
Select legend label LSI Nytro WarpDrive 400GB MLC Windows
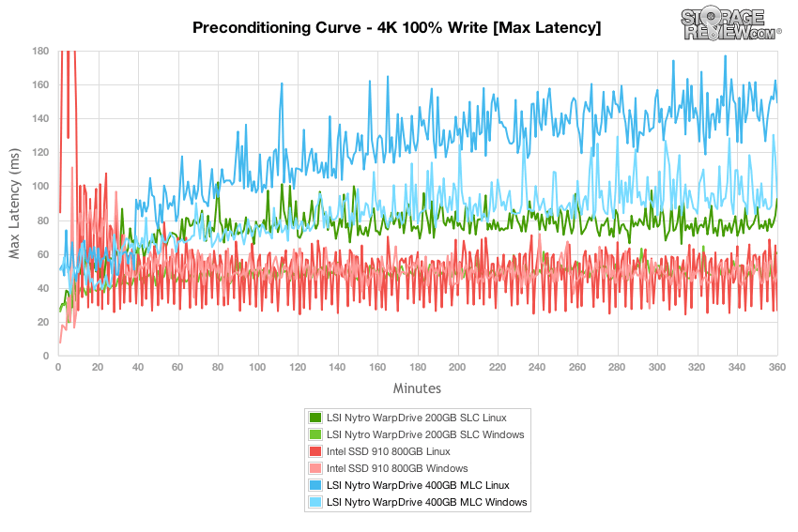[x=426, y=502]
